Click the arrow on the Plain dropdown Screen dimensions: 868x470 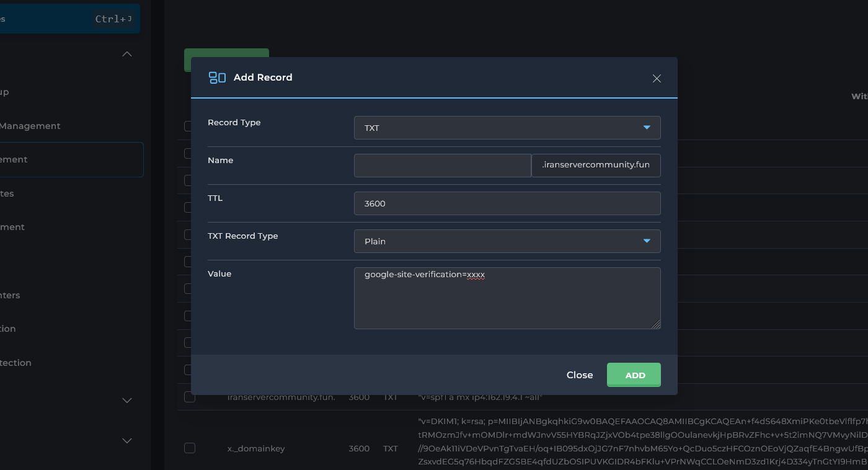(647, 241)
